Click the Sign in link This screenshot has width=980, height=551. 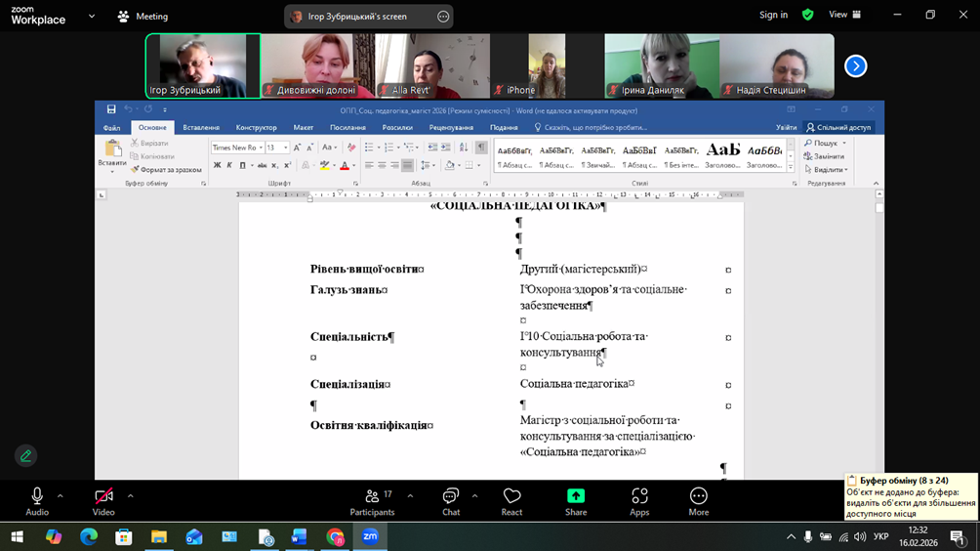773,16
